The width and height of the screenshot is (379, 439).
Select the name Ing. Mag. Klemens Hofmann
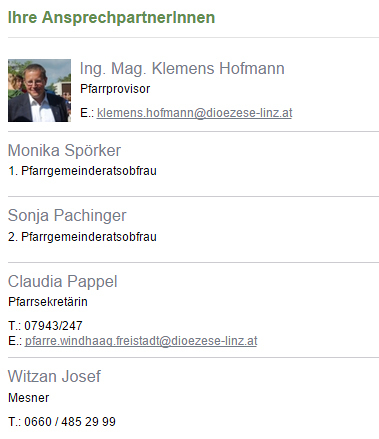(x=182, y=68)
